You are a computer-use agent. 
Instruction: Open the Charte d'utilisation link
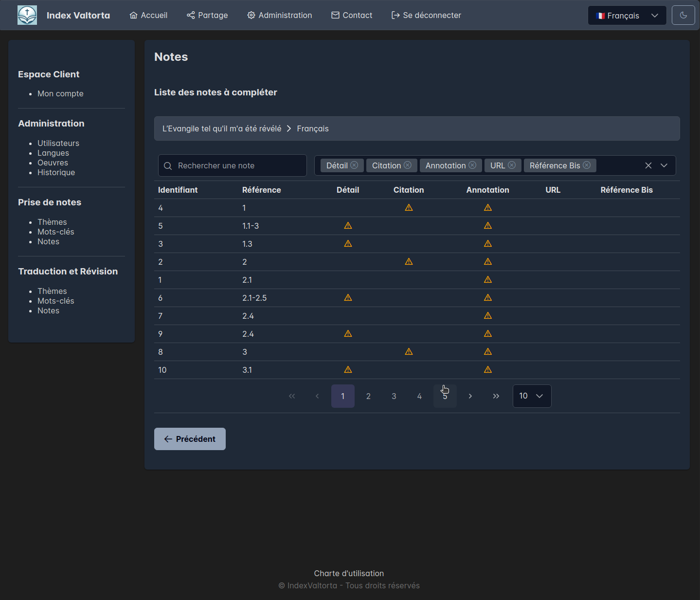349,573
